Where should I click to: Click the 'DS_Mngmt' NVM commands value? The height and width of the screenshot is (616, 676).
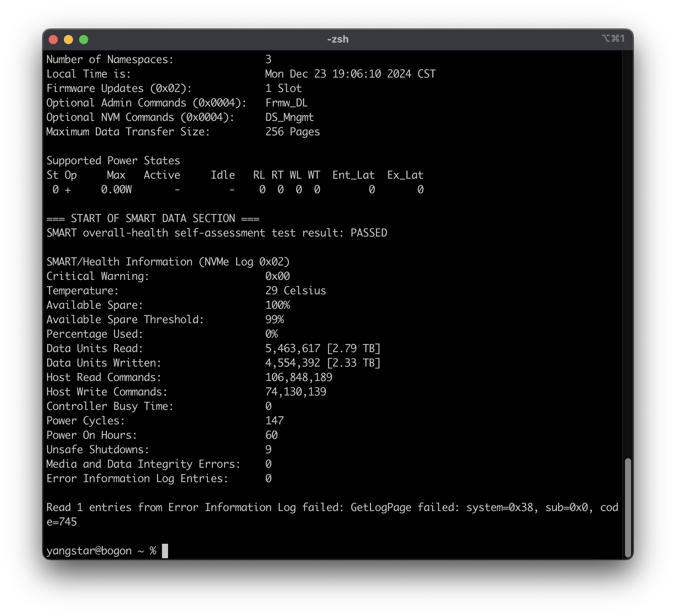[x=289, y=117]
